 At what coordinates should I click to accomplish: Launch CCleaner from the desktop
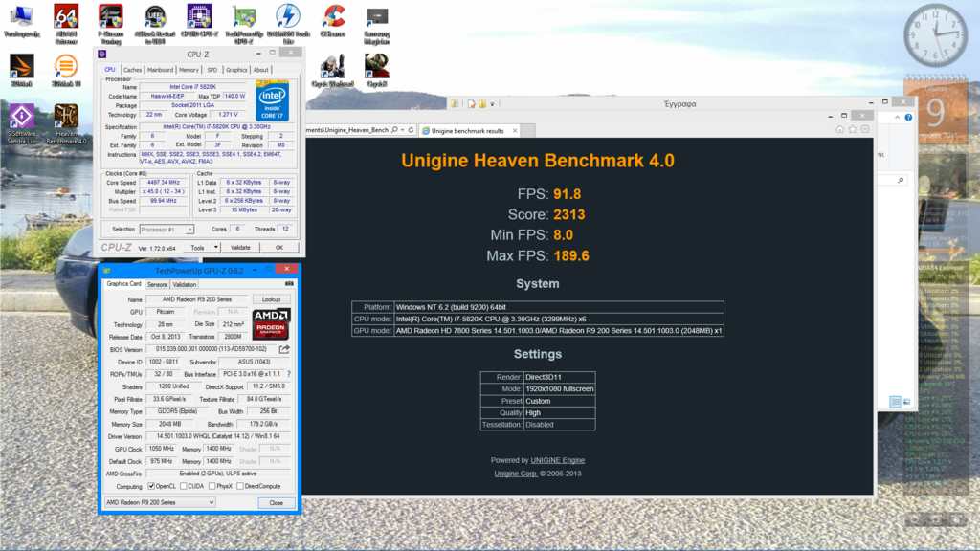click(x=332, y=21)
